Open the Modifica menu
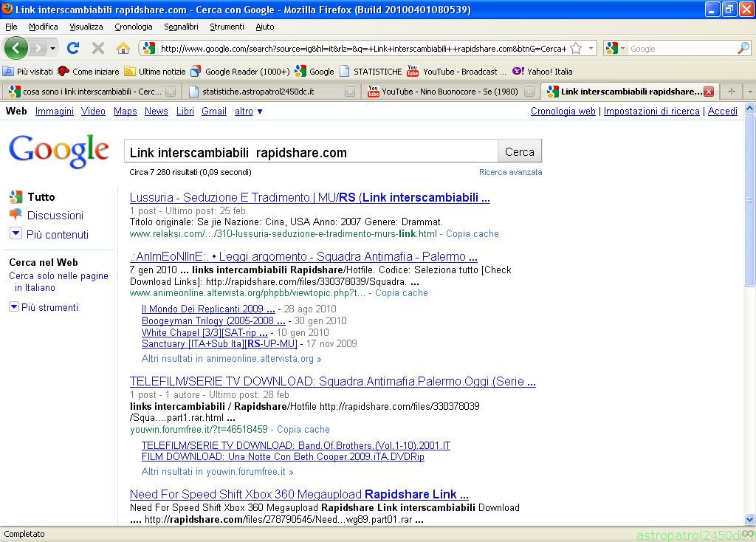The image size is (756, 542). point(44,27)
